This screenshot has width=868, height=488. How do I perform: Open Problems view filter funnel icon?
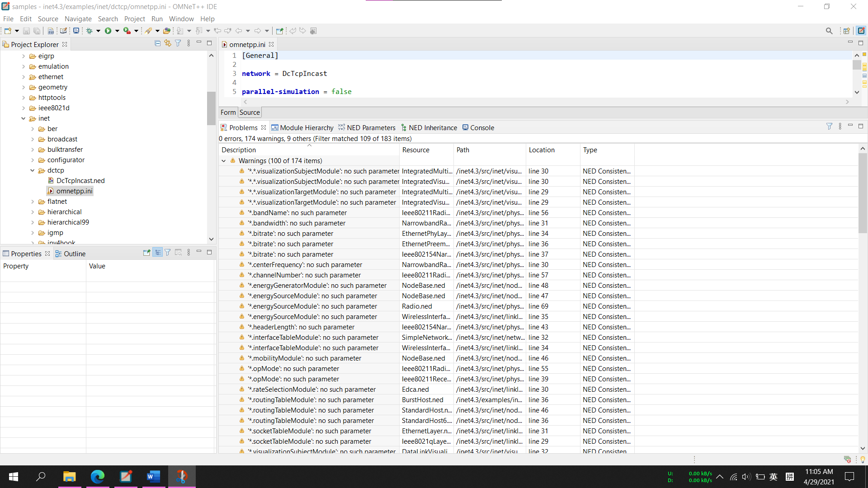[x=829, y=127]
